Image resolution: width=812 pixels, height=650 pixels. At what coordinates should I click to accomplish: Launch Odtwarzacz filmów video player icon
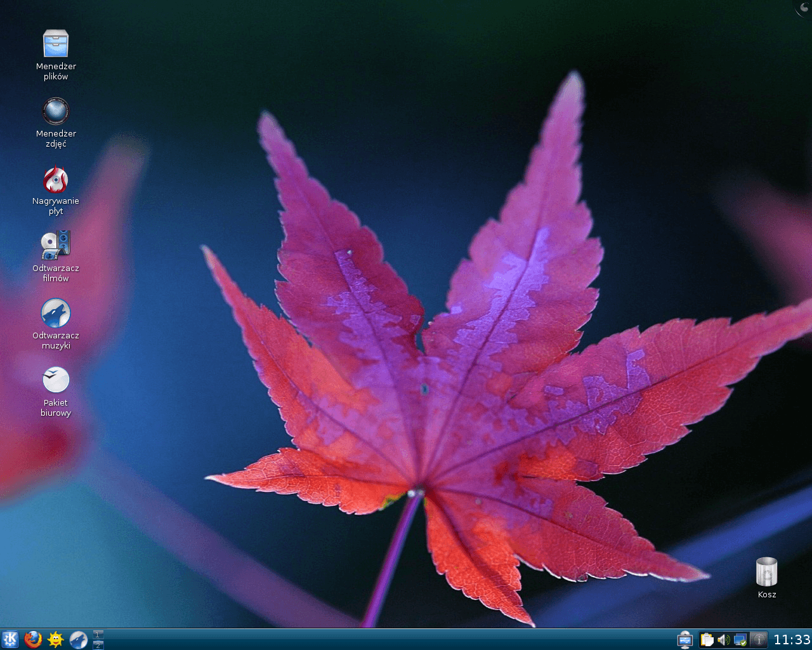point(56,246)
